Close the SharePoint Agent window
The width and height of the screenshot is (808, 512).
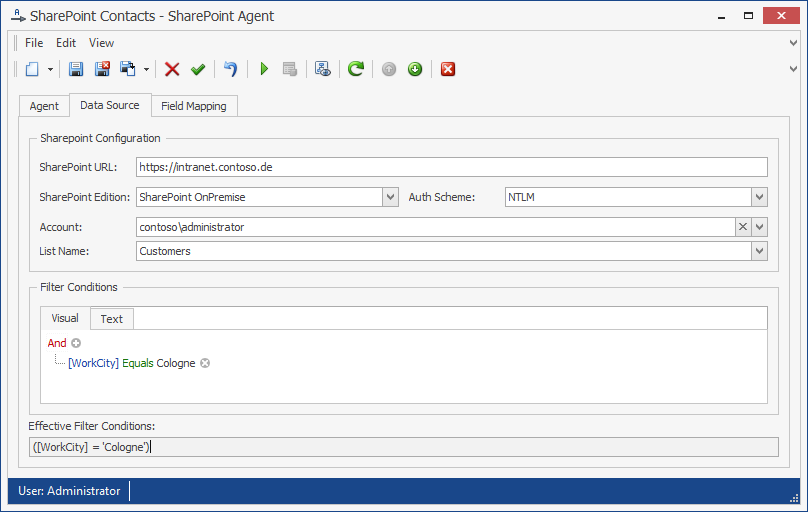coord(781,15)
